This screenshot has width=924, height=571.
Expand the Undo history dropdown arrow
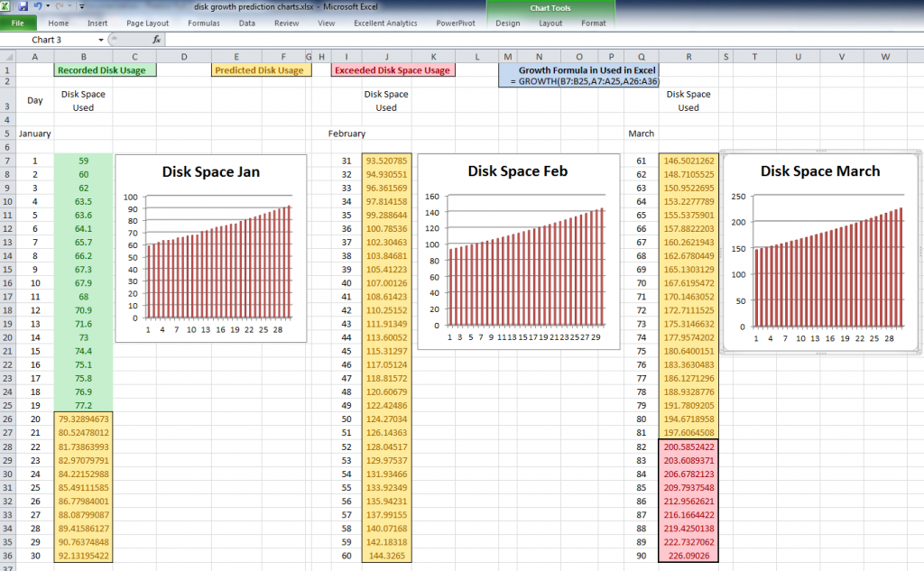47,6
